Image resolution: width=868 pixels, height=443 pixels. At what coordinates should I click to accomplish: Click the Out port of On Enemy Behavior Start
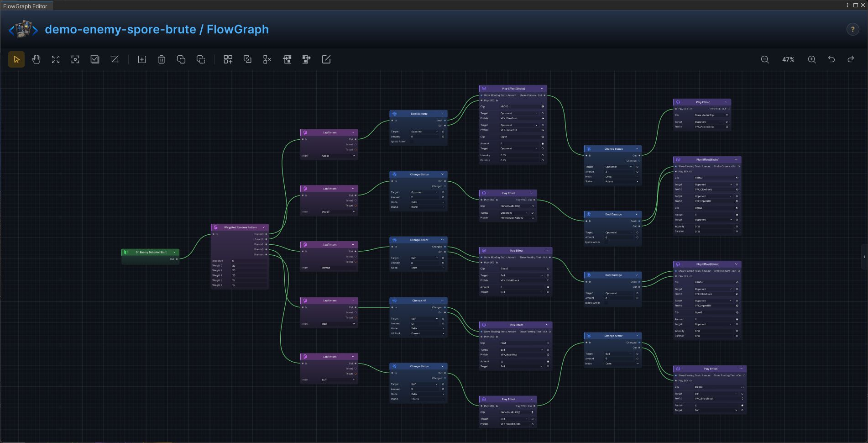point(177,259)
